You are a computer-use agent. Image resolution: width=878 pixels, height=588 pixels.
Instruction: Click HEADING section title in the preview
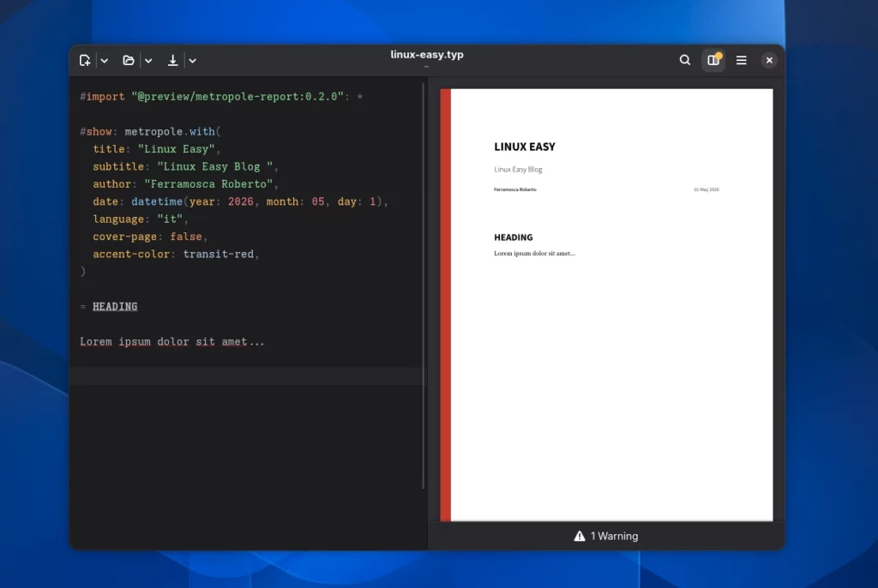pos(514,237)
